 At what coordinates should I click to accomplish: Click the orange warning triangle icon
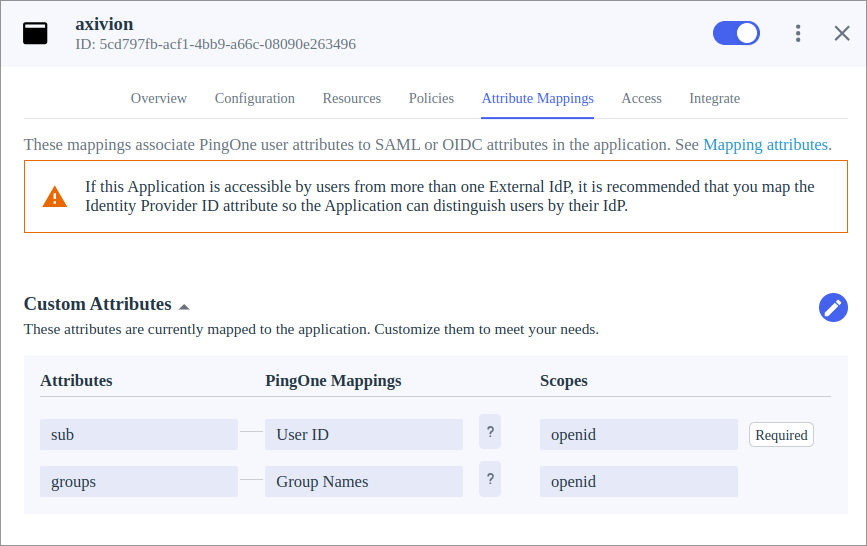coord(55,197)
